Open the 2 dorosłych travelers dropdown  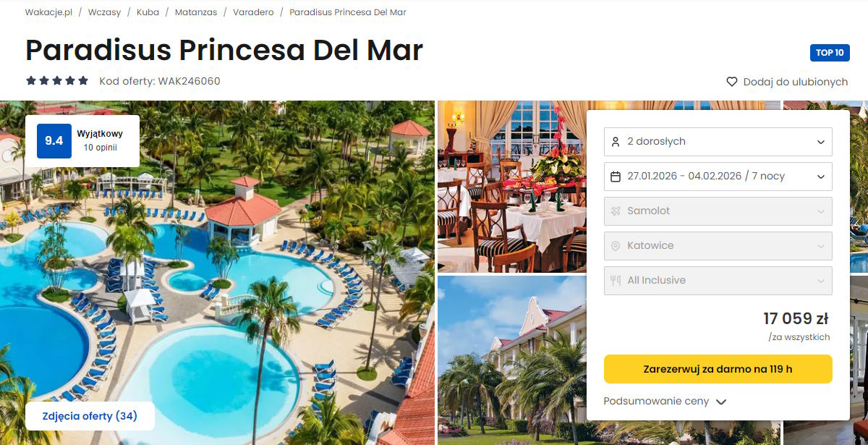click(x=718, y=142)
